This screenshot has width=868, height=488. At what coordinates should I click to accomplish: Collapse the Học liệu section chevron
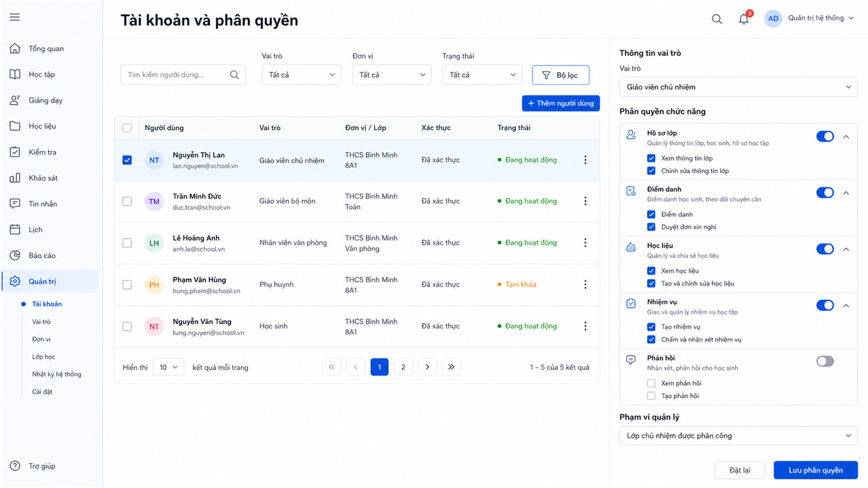click(x=846, y=249)
